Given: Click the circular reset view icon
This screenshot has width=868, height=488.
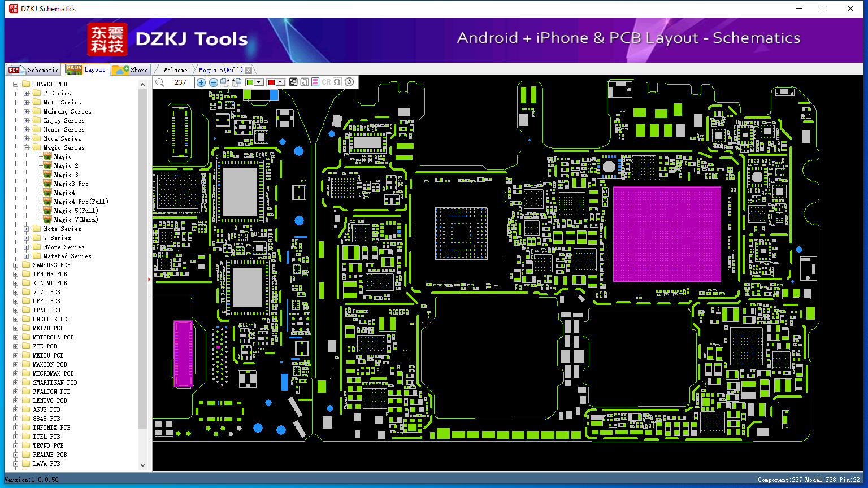Looking at the screenshot, I should 349,82.
